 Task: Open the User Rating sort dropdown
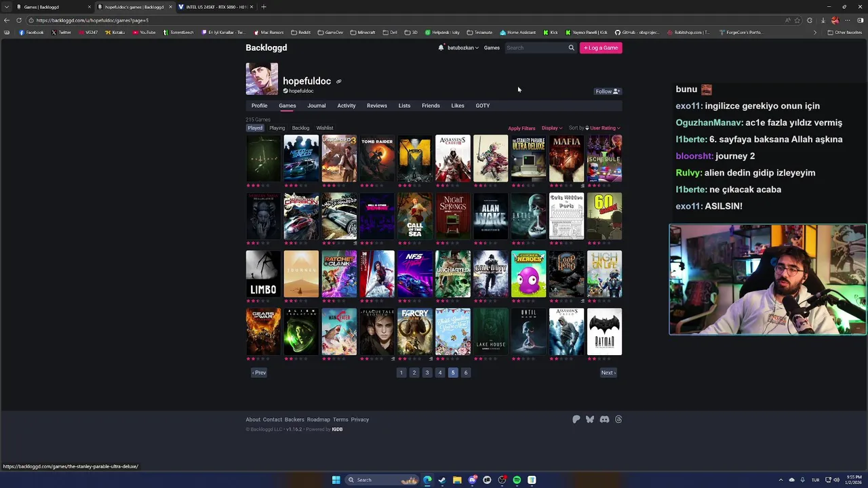[x=605, y=128]
